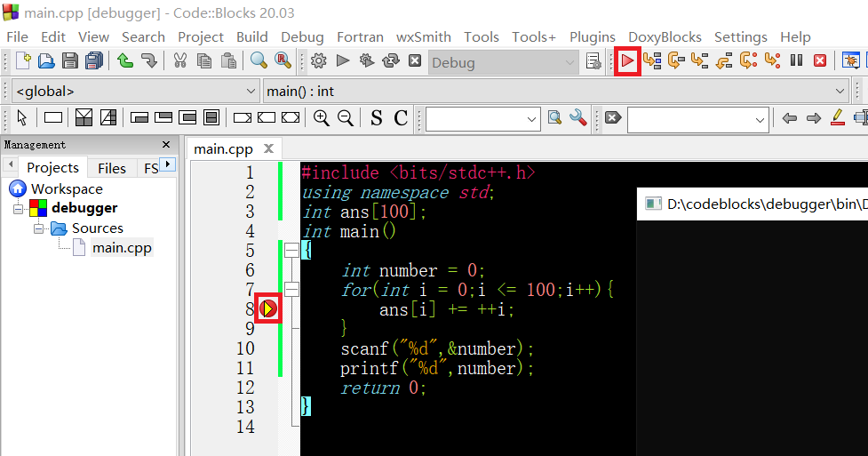Toggle comments C button
The height and width of the screenshot is (456, 868).
point(401,118)
